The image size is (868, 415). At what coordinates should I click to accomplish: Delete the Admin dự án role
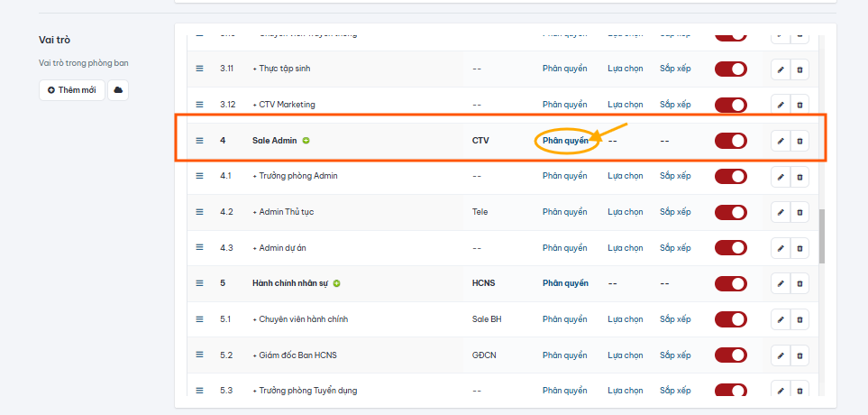(799, 248)
